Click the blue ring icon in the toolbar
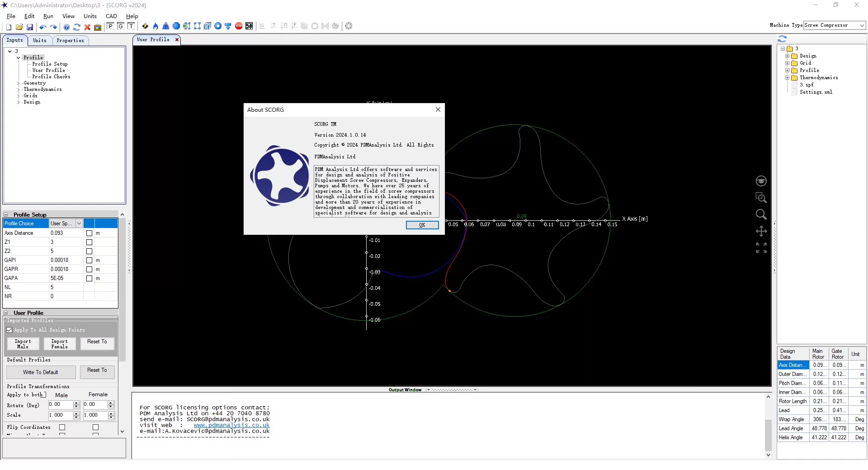This screenshot has width=868, height=470. pos(218,26)
